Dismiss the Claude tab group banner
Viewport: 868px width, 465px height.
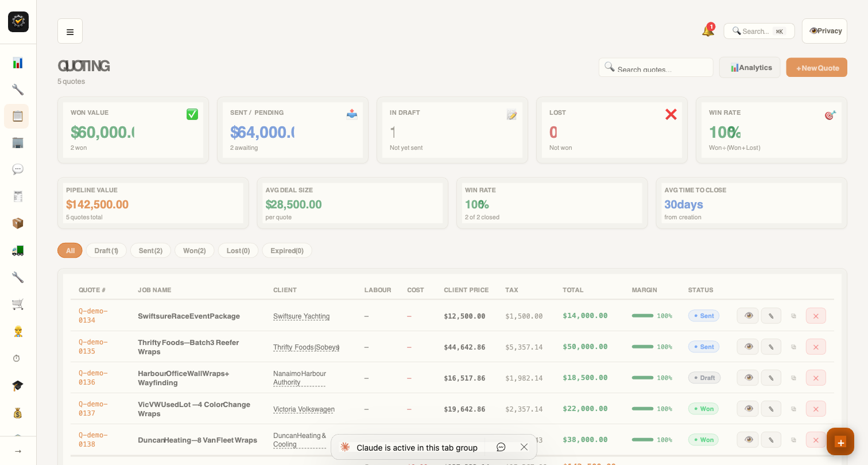point(524,447)
